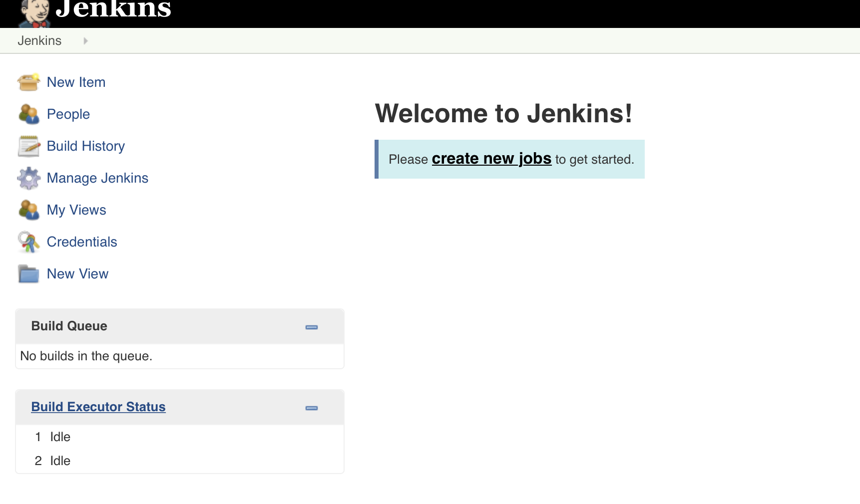This screenshot has height=504, width=860.
Task: Collapse the Build Queue panel
Action: (312, 327)
